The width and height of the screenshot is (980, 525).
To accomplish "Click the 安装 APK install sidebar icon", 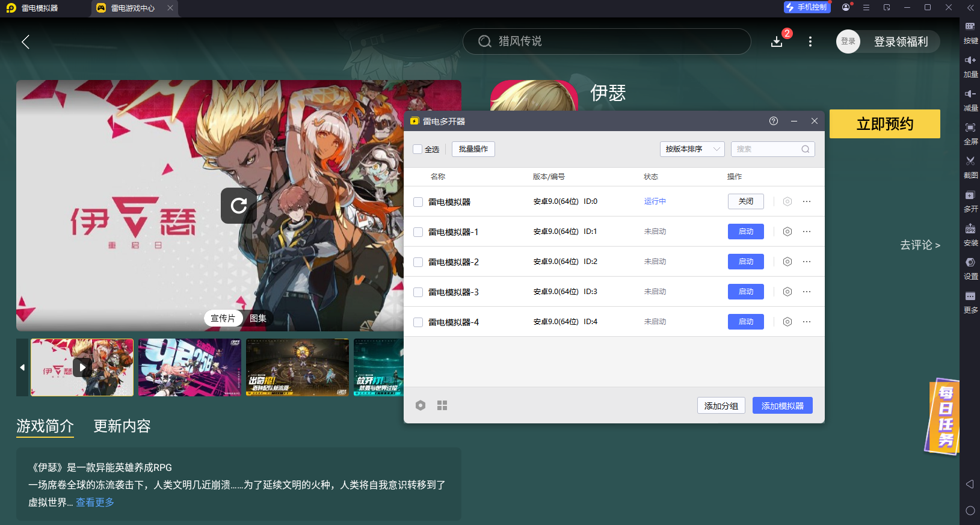I will pyautogui.click(x=970, y=235).
